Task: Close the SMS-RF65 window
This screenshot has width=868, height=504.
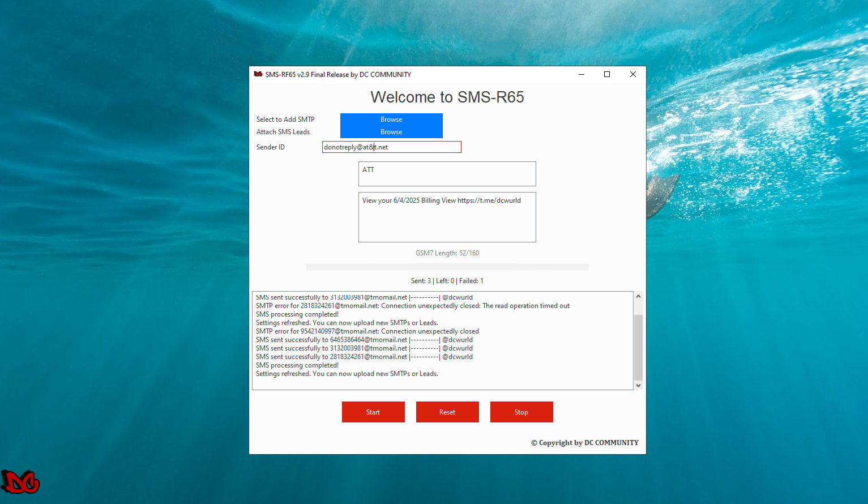Action: [x=633, y=74]
